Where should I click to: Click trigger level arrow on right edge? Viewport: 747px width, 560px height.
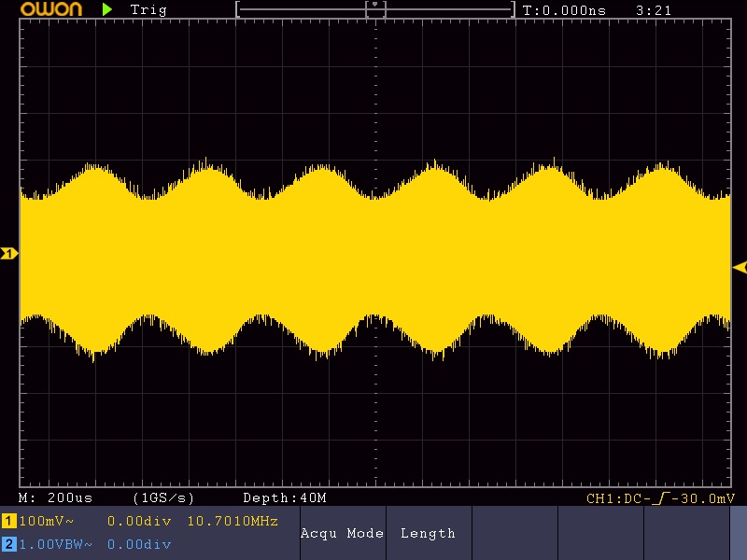pyautogui.click(x=739, y=267)
